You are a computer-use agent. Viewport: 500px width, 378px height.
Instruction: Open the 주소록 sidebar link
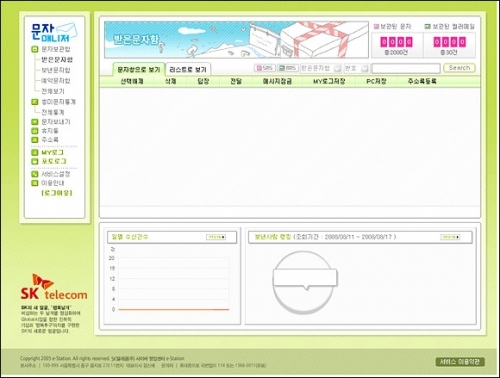[x=50, y=140]
